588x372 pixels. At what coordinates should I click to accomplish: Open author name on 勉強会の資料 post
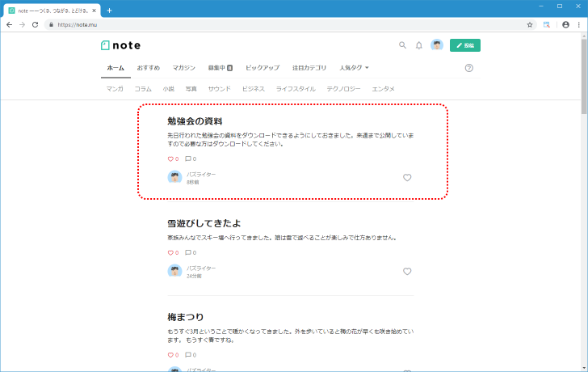[201, 175]
